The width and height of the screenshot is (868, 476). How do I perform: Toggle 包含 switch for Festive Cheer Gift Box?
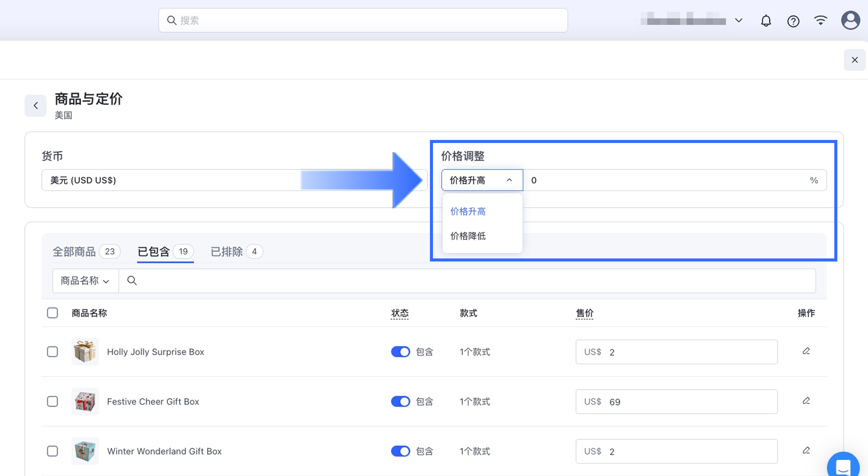[400, 401]
